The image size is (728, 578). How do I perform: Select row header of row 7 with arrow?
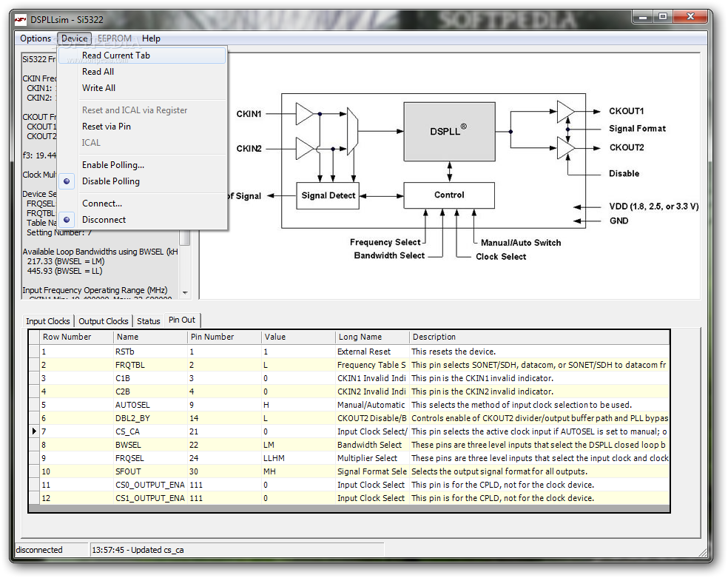[x=34, y=431]
